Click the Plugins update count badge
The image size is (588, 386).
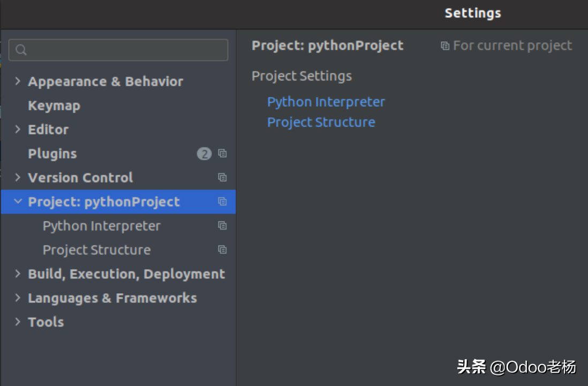point(205,153)
